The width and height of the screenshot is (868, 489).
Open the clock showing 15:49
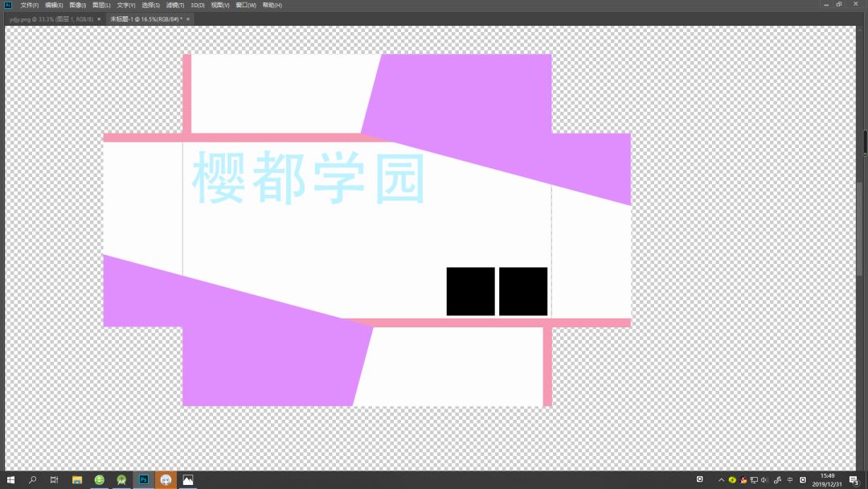click(x=827, y=479)
